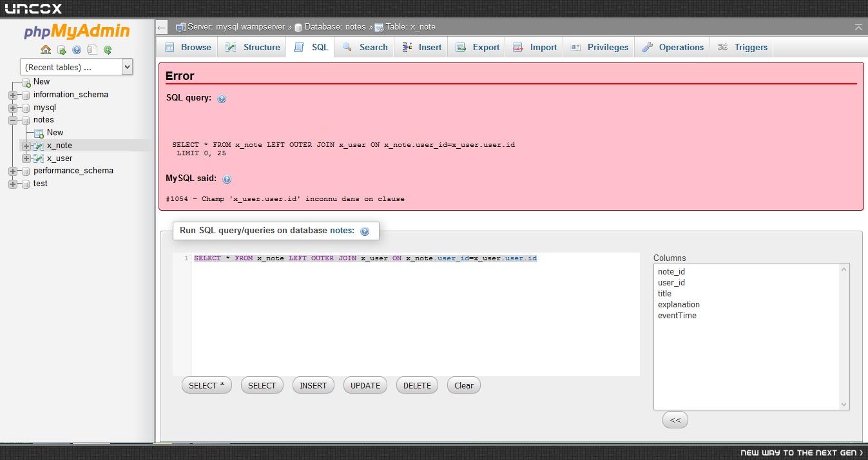Insert selected column with << button
868x460 pixels.
coord(675,420)
